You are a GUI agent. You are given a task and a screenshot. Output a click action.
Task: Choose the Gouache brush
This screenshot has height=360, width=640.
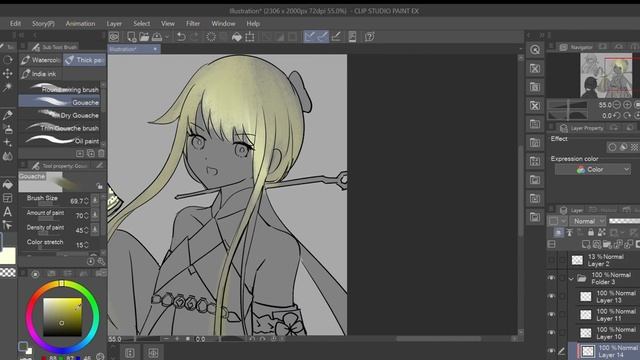click(x=59, y=102)
